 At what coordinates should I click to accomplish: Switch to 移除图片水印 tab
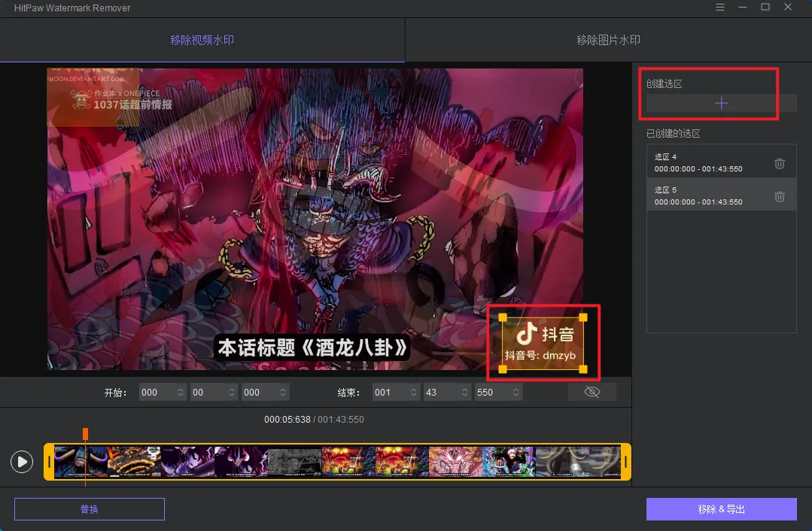(x=608, y=40)
